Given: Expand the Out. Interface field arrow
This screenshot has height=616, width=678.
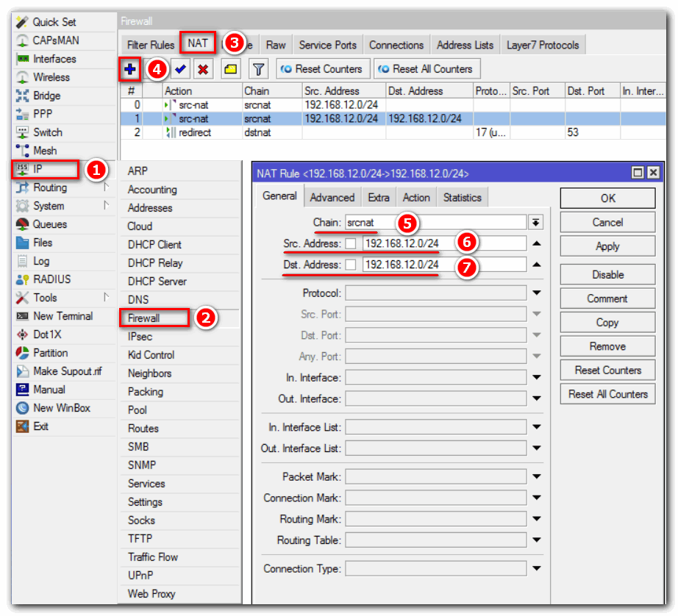Looking at the screenshot, I should (536, 399).
